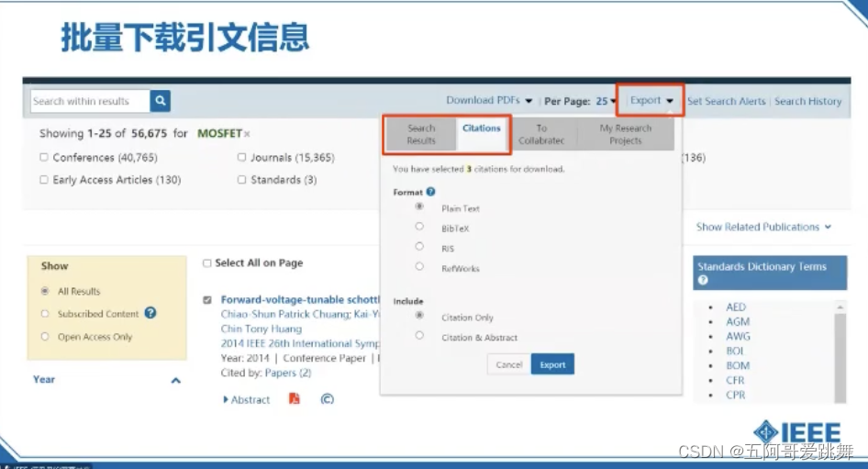The width and height of the screenshot is (868, 469).
Task: Open author Chin Tony Huang link
Action: 262,329
